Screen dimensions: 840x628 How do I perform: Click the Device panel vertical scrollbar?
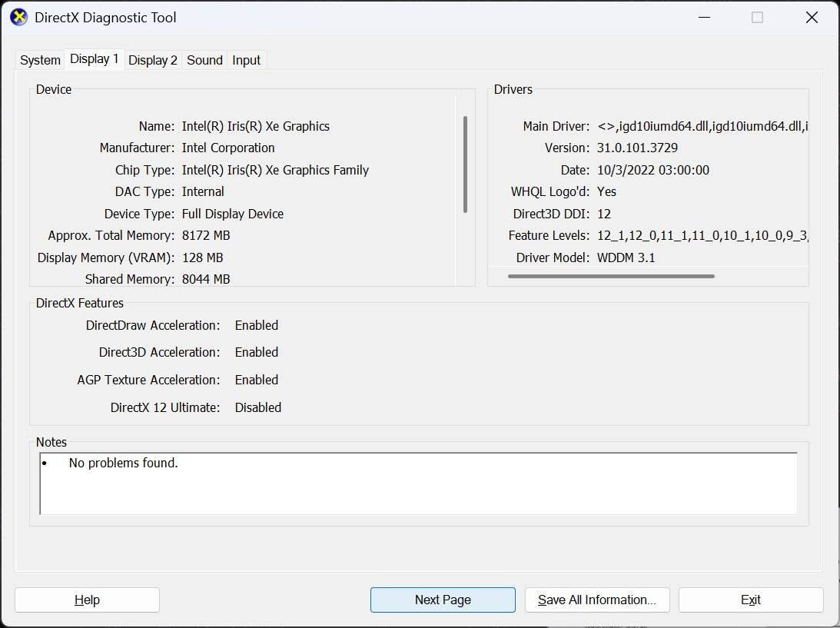click(x=465, y=164)
